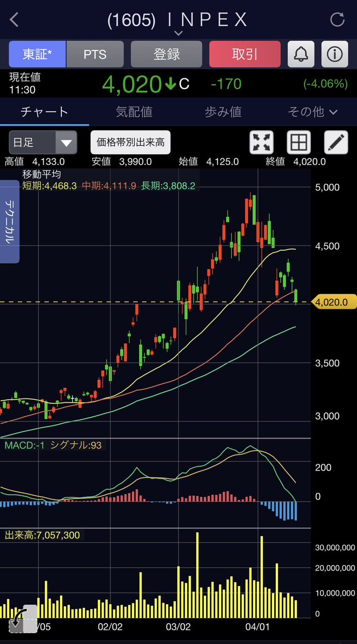Image resolution: width=357 pixels, height=644 pixels.
Task: Open the multi-chart grid layout icon
Action: [298, 142]
